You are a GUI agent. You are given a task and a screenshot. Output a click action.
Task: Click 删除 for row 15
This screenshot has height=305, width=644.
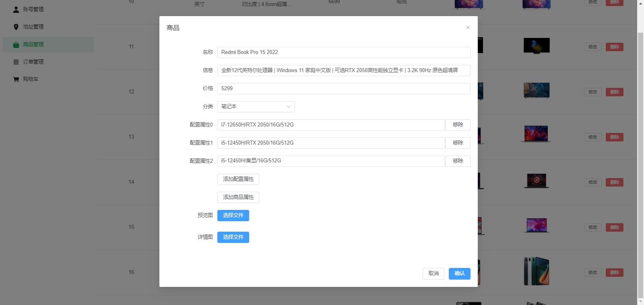click(615, 228)
